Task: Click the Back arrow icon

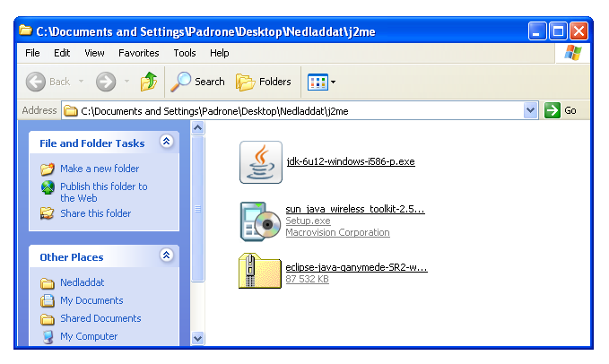Action: click(x=36, y=82)
